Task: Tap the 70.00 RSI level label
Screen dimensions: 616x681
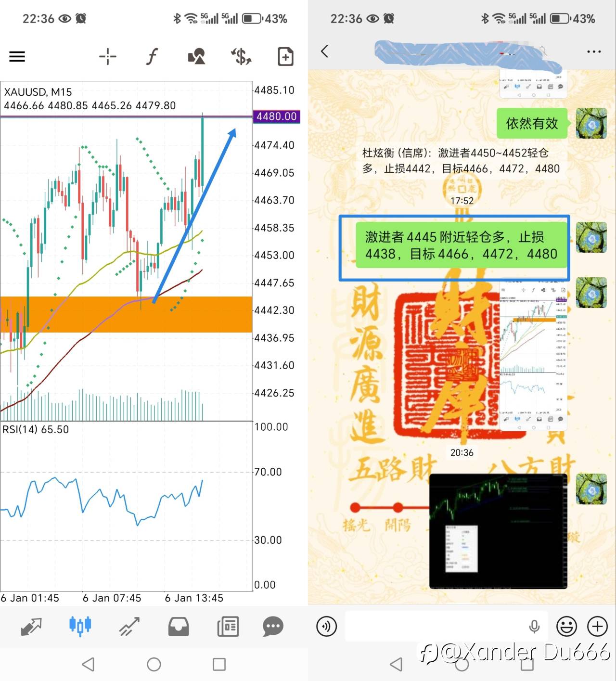Action: coord(268,472)
